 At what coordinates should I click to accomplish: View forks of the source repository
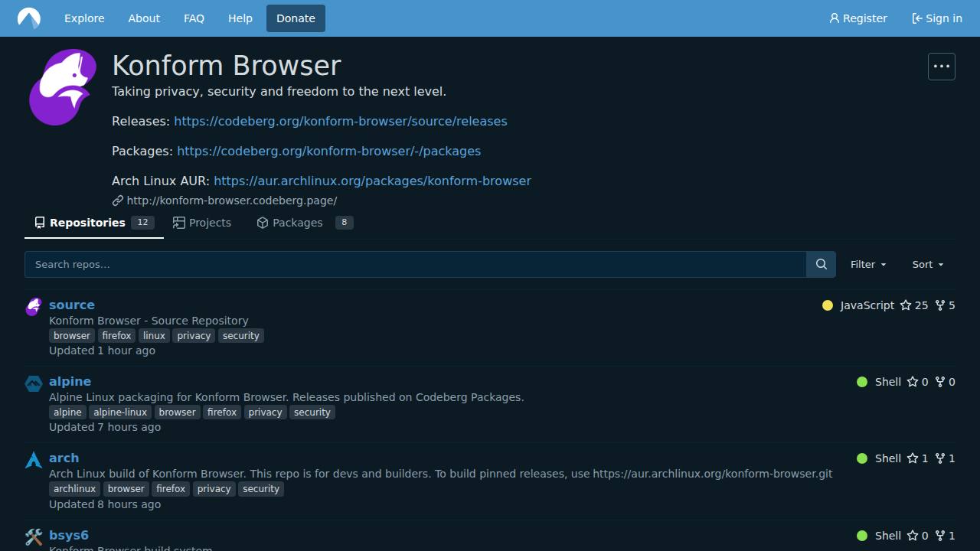pos(945,305)
